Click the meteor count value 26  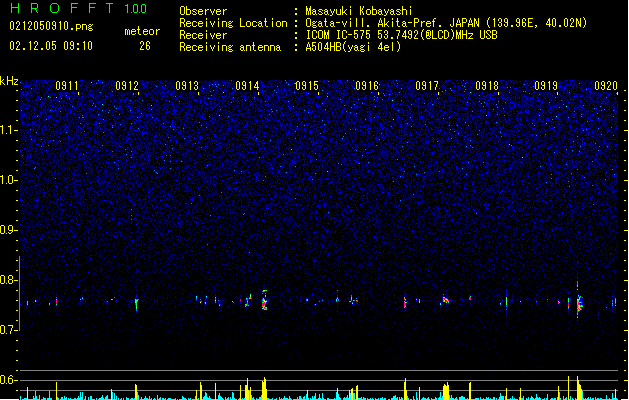coord(145,46)
